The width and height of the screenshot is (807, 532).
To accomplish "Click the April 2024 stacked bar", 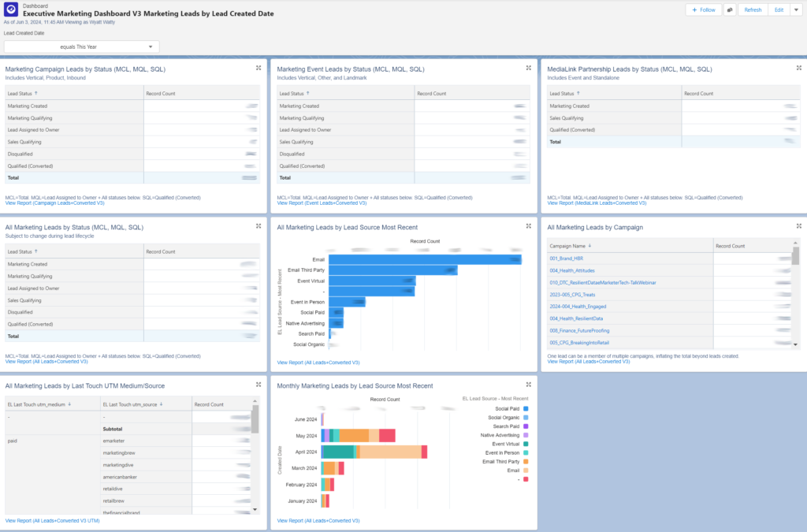I will 374,452.
